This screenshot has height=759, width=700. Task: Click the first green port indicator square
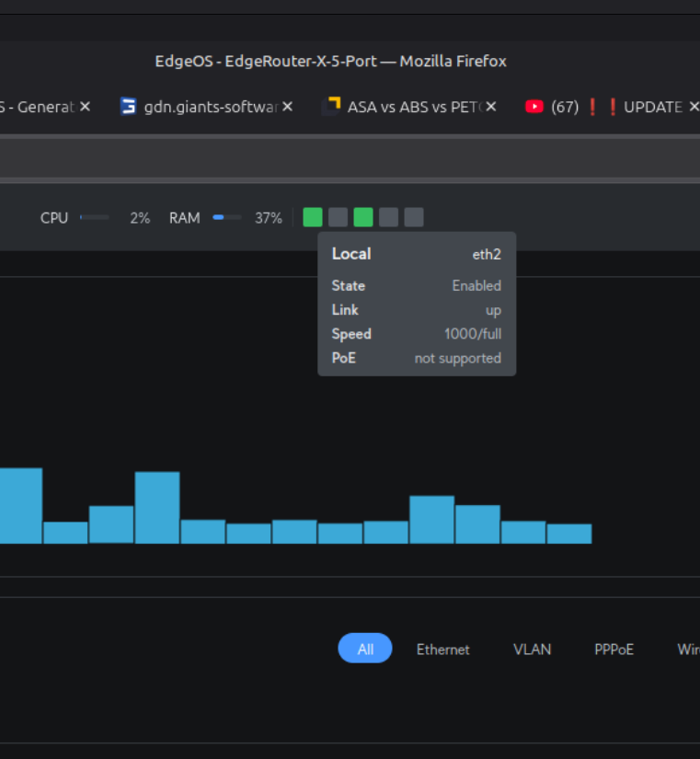pos(312,217)
